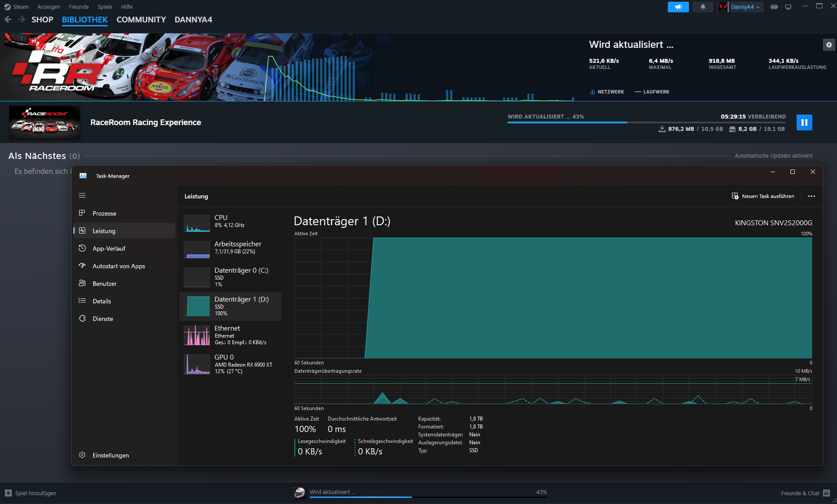This screenshot has height=504, width=837.
Task: Click the 05:29:15 VERBLEIBEND time text
Action: pos(753,117)
